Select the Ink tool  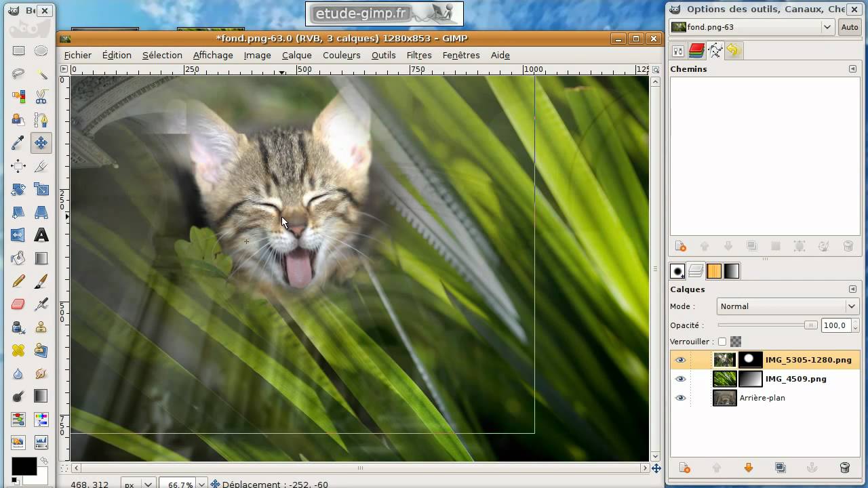pyautogui.click(x=18, y=327)
